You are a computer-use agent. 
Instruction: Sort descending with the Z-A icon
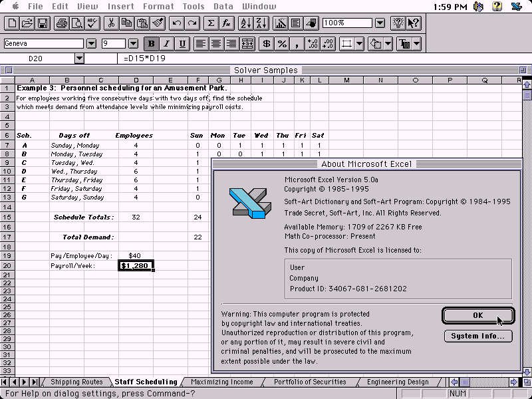[x=261, y=23]
